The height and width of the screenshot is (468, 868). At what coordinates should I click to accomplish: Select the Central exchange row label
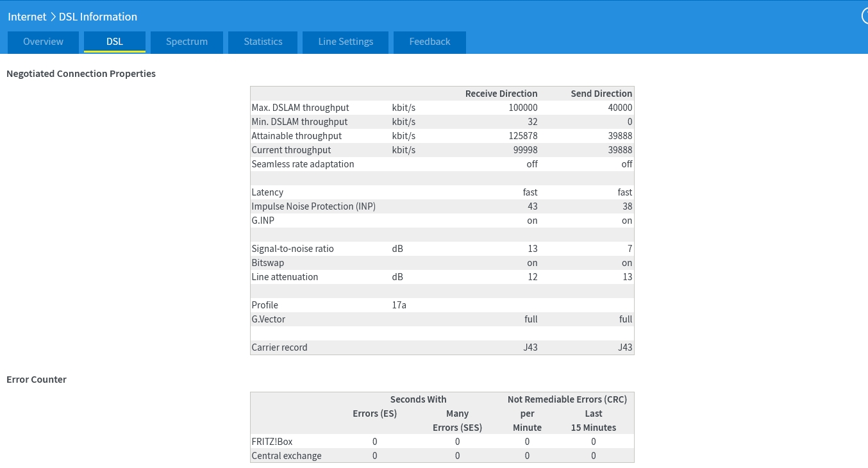(x=287, y=456)
